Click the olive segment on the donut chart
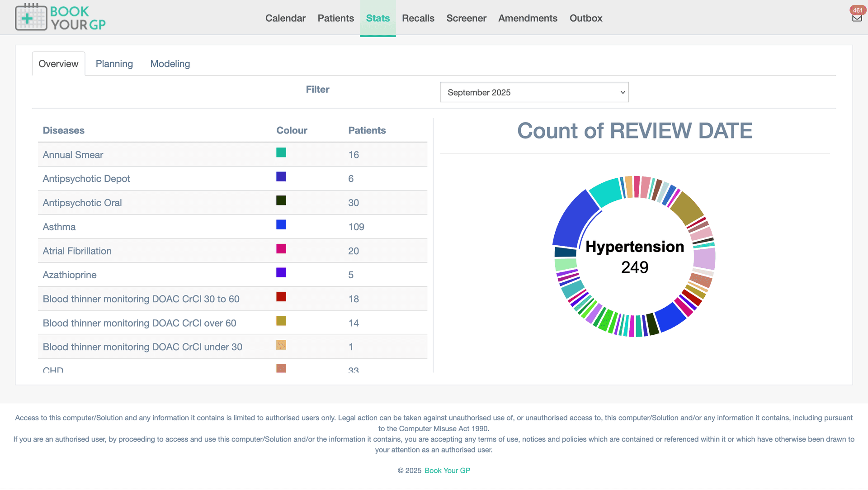Viewport: 868px width, 490px height. coord(687,208)
